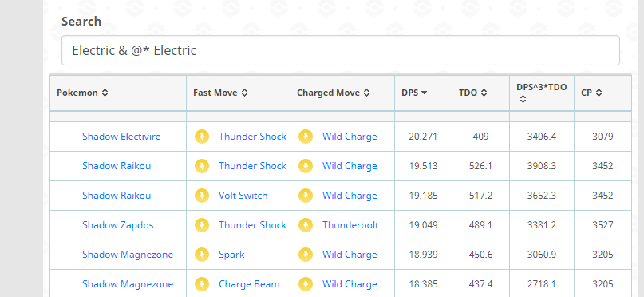Image resolution: width=644 pixels, height=297 pixels.
Task: Open the Volt Switch move link
Action: click(x=243, y=196)
